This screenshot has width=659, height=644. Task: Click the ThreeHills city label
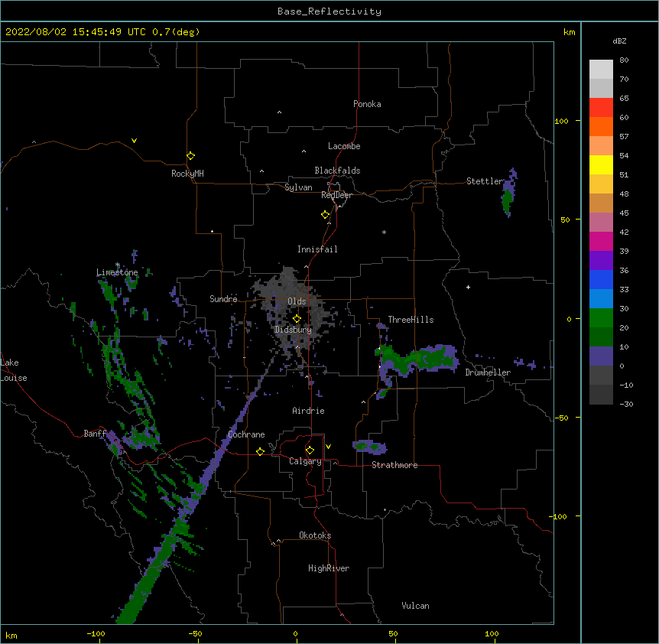tap(411, 320)
